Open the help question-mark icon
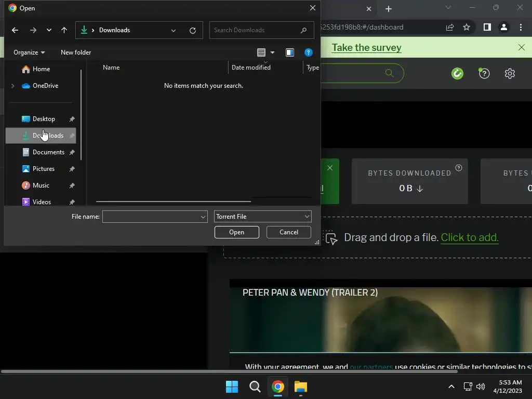 tap(484, 73)
